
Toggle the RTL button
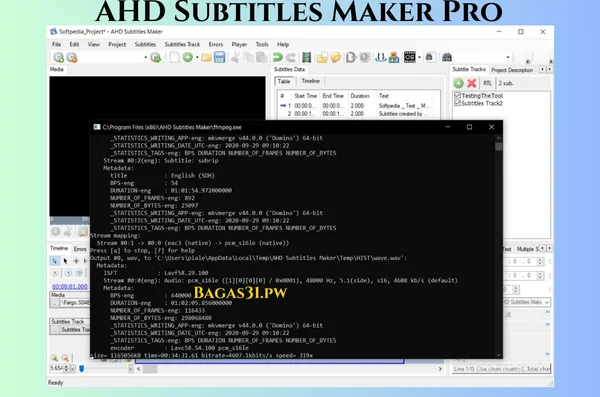coord(487,83)
